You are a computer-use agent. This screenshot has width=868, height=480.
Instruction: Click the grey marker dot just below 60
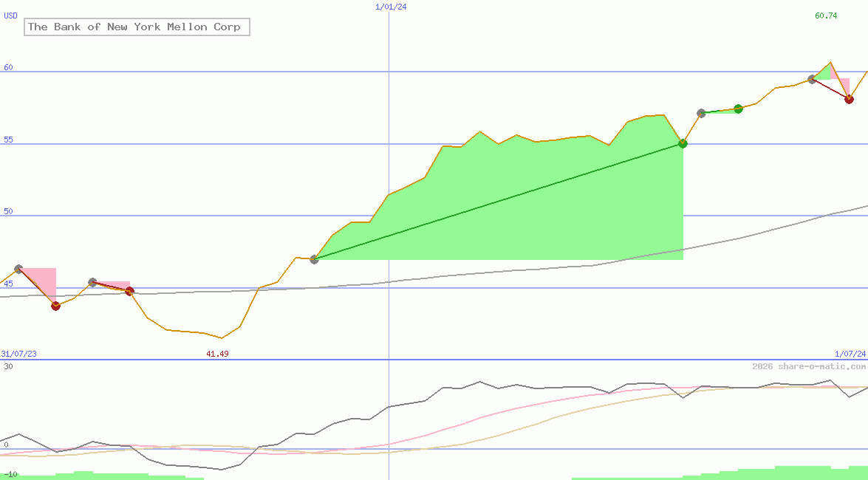tap(812, 79)
